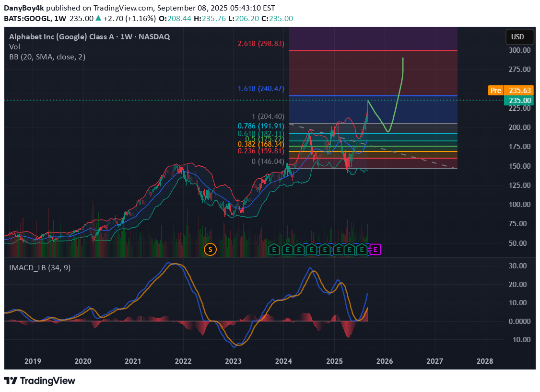Image resolution: width=540 pixels, height=392 pixels.
Task: Click the 2022 time axis label
Action: pos(183,361)
